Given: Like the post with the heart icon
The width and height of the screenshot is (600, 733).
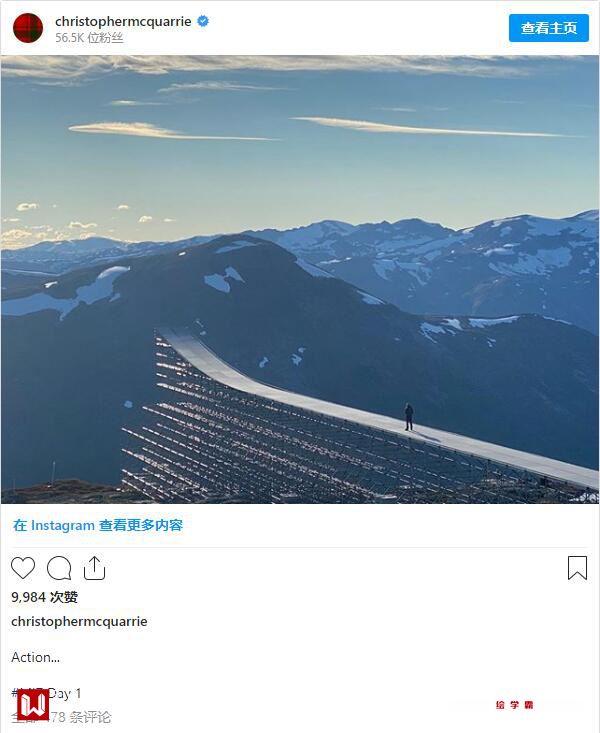Looking at the screenshot, I should [23, 568].
